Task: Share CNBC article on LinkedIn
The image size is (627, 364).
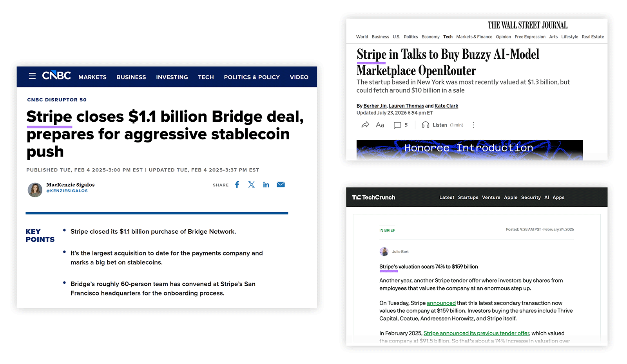Action: coord(266,185)
